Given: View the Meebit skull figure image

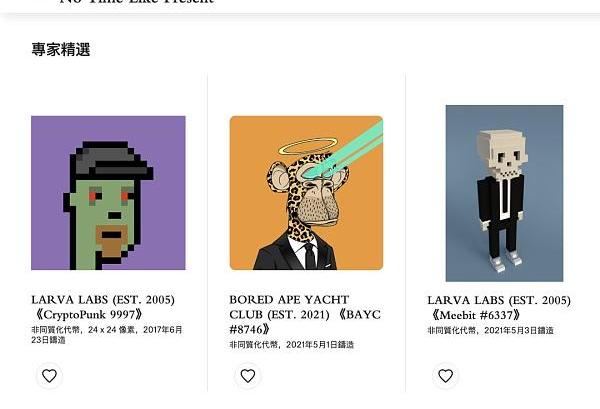Looking at the screenshot, I should 504,193.
